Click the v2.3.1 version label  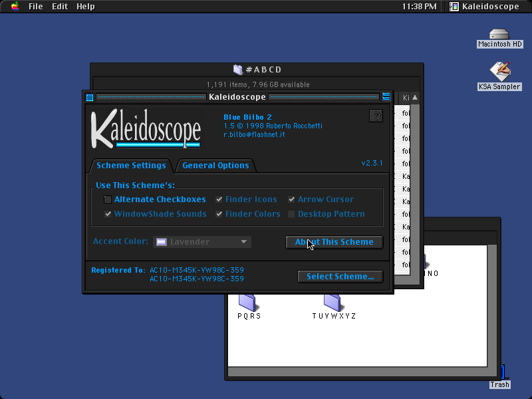[x=372, y=163]
